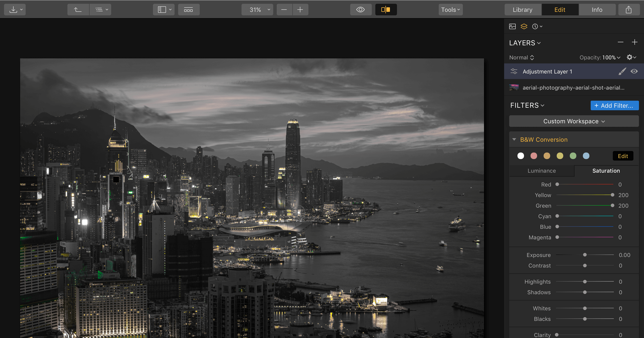Viewport: 644px width, 338px height.
Task: Open the Normal blend mode dropdown
Action: [521, 57]
